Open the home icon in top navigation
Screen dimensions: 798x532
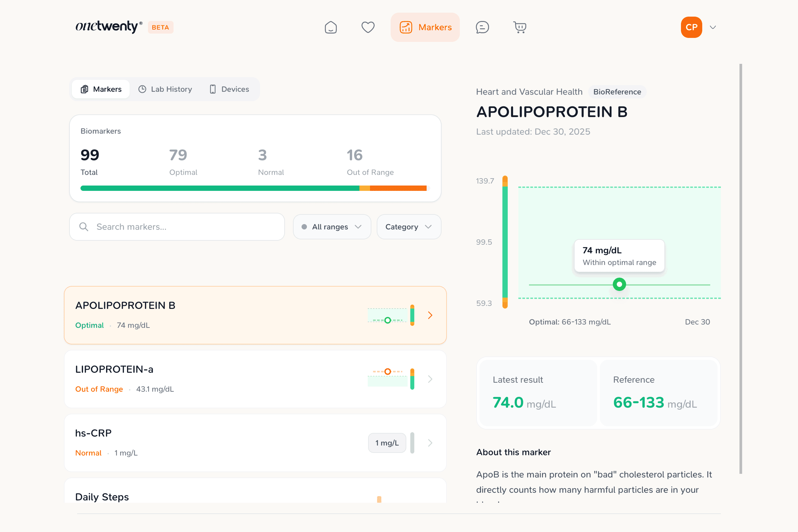331,27
